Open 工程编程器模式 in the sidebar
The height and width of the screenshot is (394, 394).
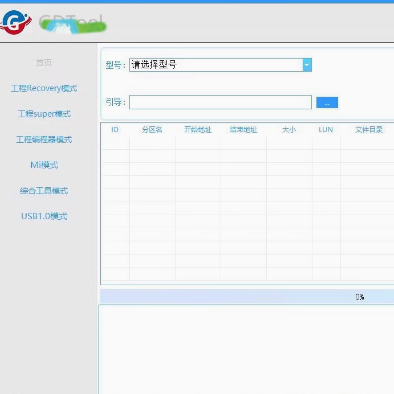click(x=44, y=139)
